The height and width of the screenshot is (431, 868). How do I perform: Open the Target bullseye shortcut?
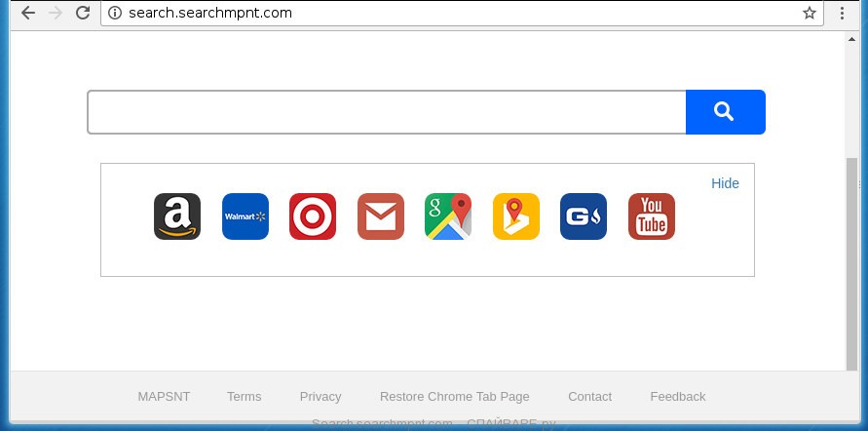313,216
